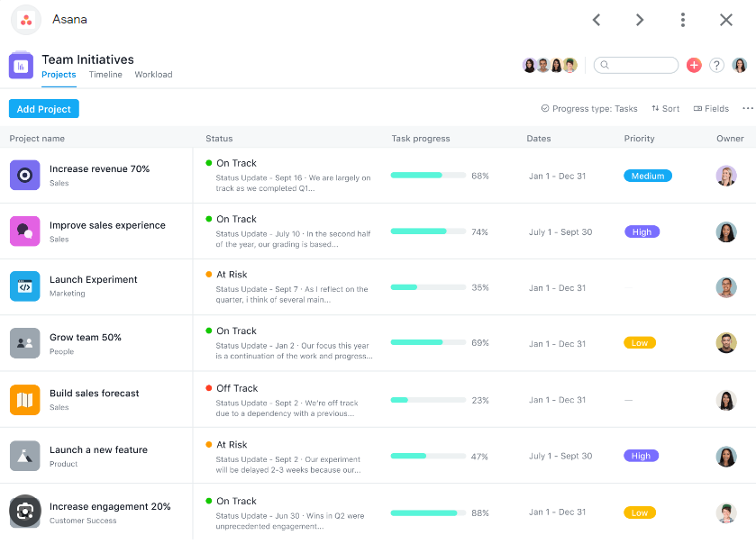Click At Risk status for Launch Experiment
The height and width of the screenshot is (544, 756).
pyautogui.click(x=232, y=275)
